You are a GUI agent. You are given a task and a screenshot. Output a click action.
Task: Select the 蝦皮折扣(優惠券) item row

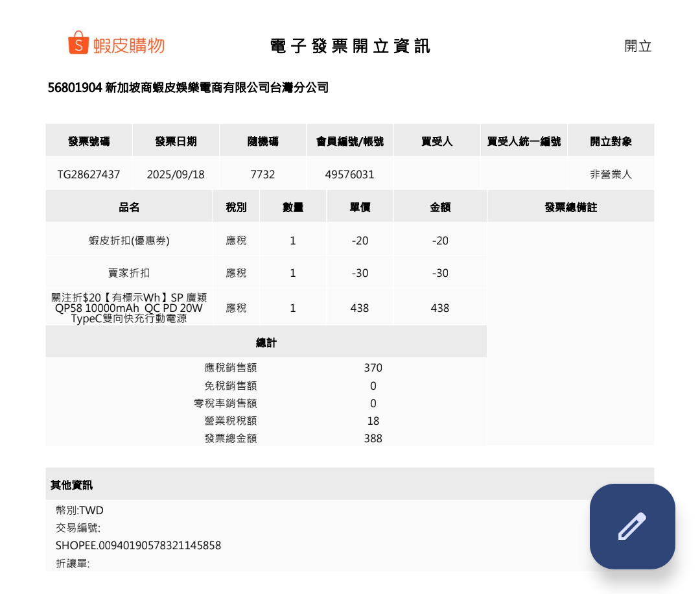(x=129, y=241)
